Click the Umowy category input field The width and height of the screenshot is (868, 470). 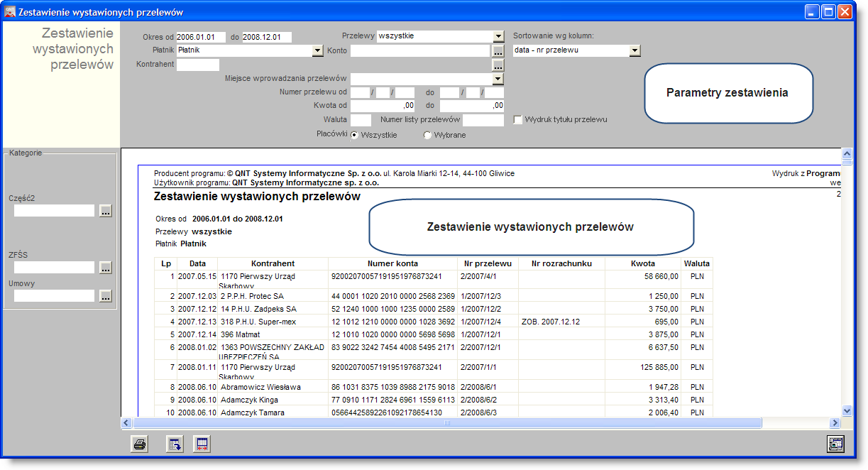pyautogui.click(x=55, y=296)
